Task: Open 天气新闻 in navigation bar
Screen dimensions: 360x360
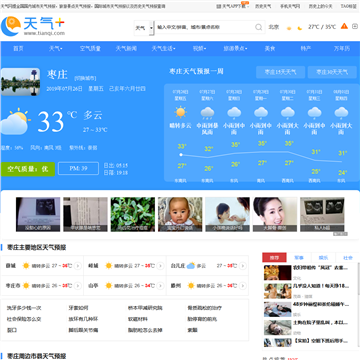Action: [x=126, y=49]
